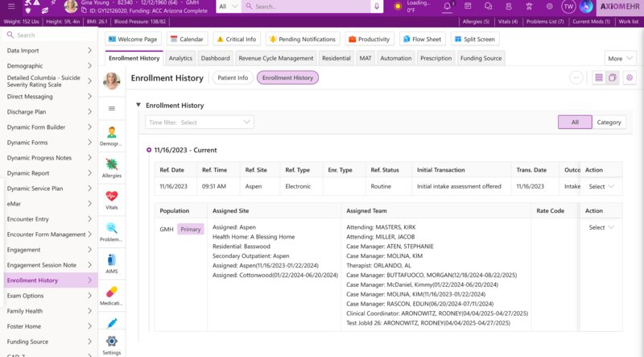Open AIMS icon in patient sidebar
This screenshot has width=644, height=357.
pyautogui.click(x=111, y=264)
